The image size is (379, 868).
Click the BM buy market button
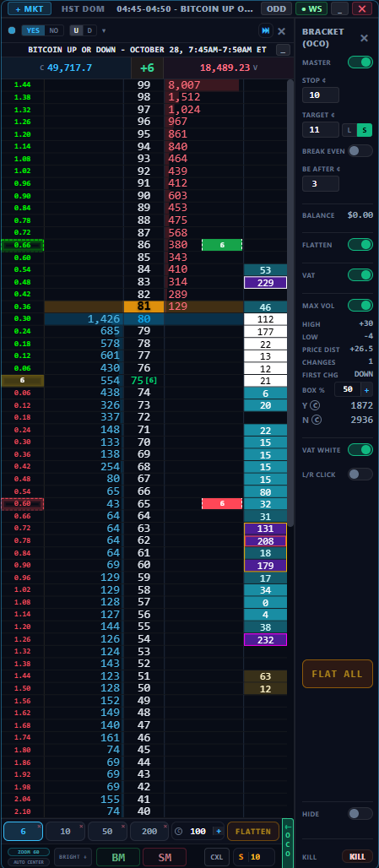pyautogui.click(x=118, y=857)
